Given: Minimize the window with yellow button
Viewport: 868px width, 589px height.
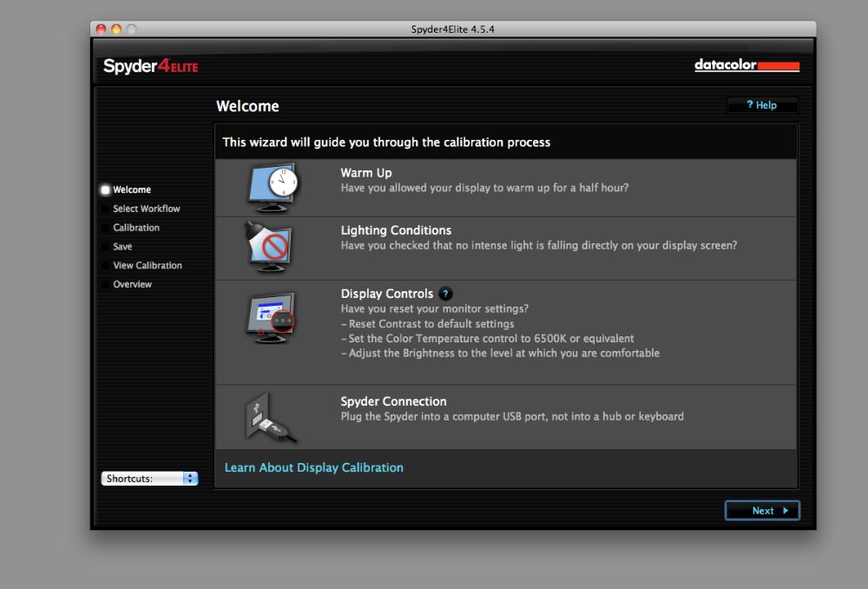Looking at the screenshot, I should [116, 29].
